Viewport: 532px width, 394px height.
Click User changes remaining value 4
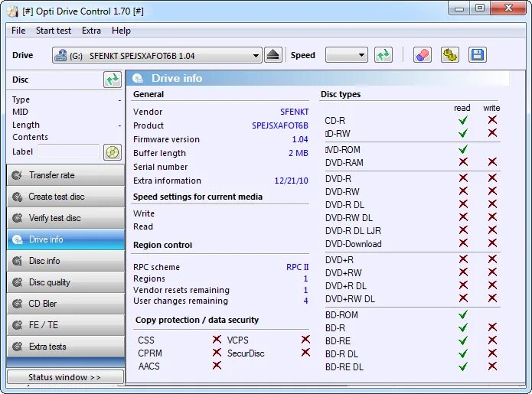click(x=305, y=301)
